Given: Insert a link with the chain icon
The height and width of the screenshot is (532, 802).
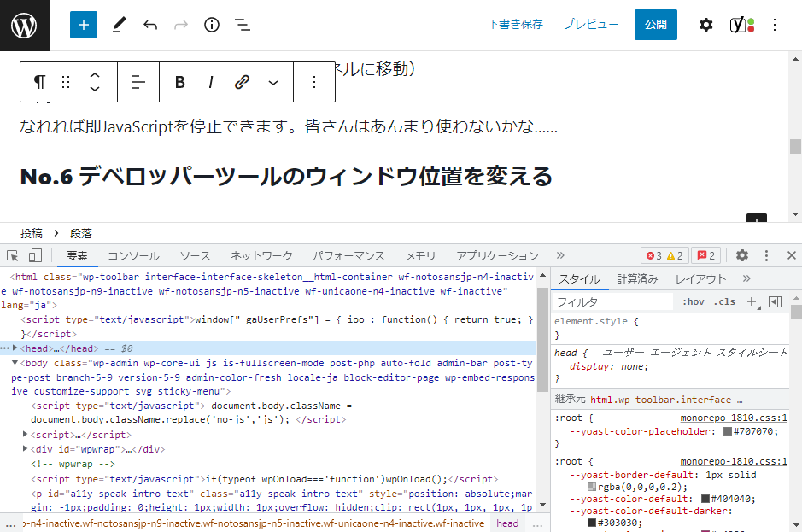Looking at the screenshot, I should coord(242,82).
